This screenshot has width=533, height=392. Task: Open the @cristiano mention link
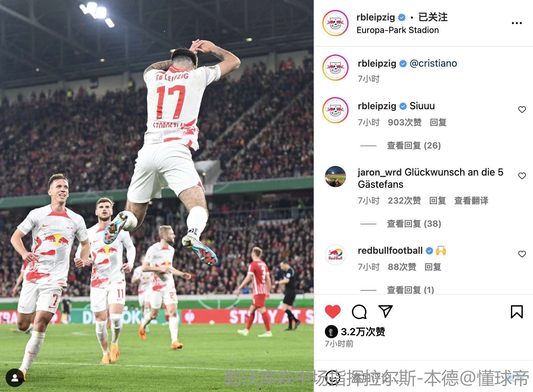tap(433, 63)
